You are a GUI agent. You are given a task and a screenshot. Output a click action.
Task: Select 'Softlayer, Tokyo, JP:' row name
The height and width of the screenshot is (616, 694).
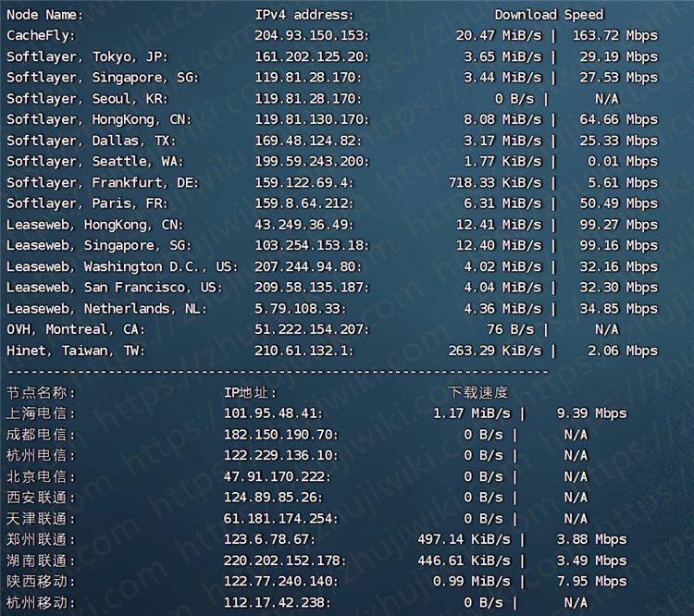point(87,56)
